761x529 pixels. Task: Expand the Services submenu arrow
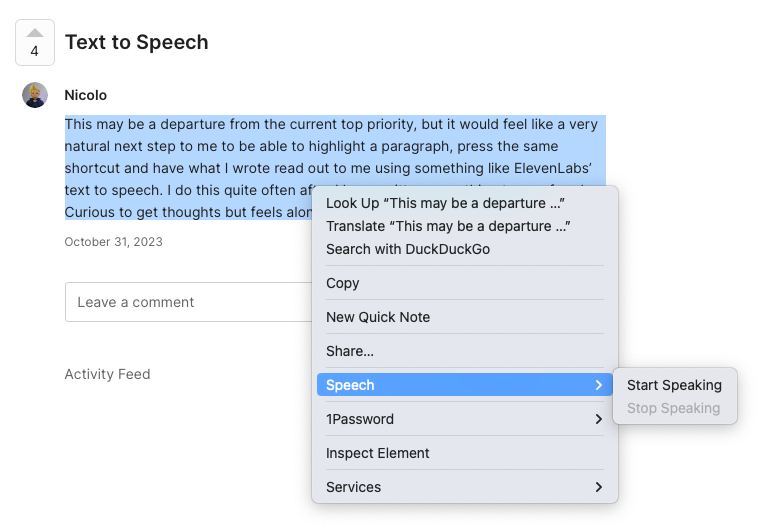pyautogui.click(x=598, y=487)
